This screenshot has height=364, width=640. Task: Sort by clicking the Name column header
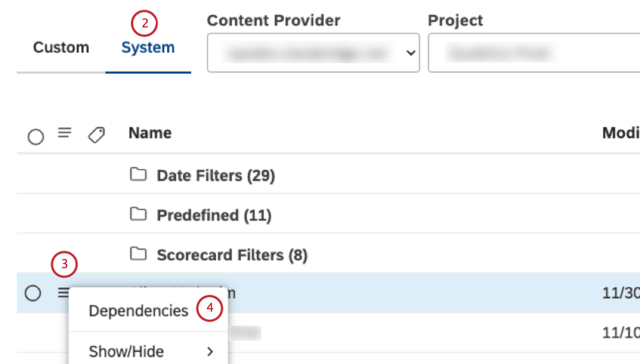pos(149,133)
